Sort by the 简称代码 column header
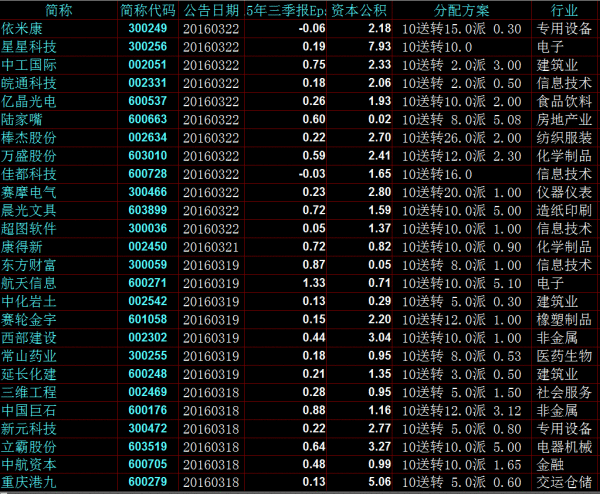This screenshot has width=600, height=494. pos(148,10)
